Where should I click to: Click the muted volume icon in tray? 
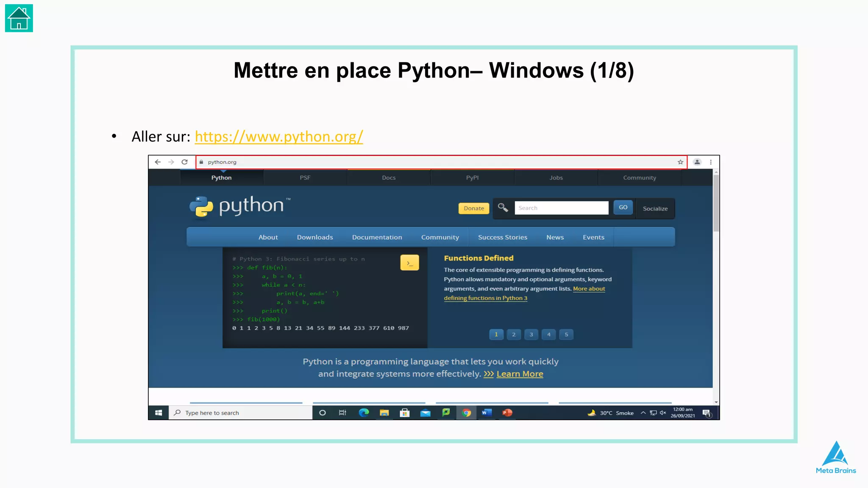663,413
